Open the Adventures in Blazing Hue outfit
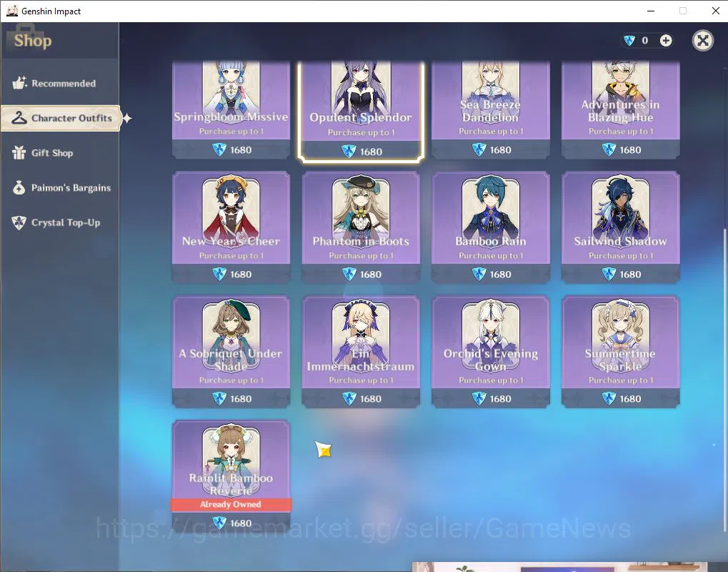This screenshot has width=728, height=572. click(x=621, y=110)
